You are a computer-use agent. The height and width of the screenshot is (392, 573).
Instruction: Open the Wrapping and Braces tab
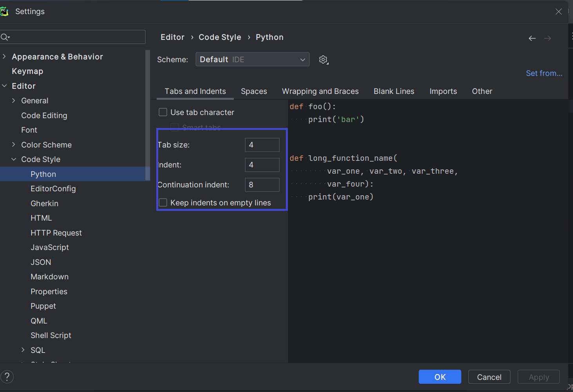point(320,91)
